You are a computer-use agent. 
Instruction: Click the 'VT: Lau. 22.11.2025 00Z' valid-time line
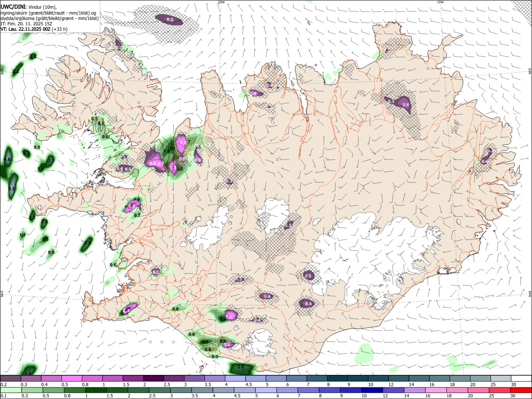coord(34,29)
